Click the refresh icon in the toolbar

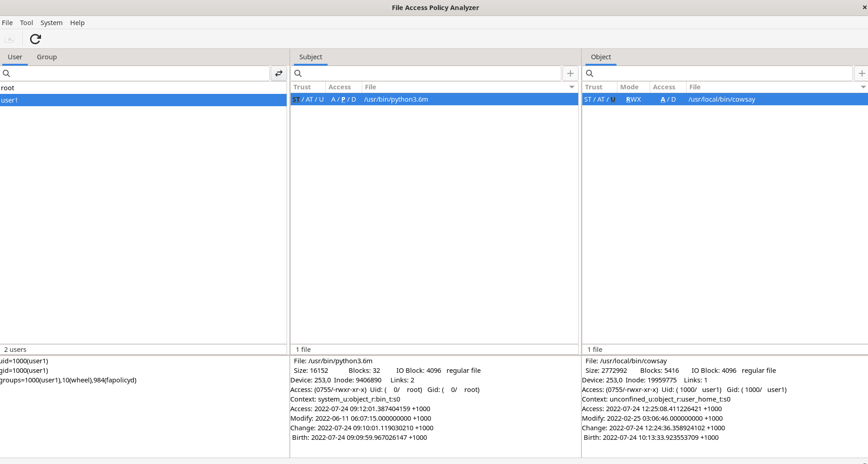tap(36, 39)
